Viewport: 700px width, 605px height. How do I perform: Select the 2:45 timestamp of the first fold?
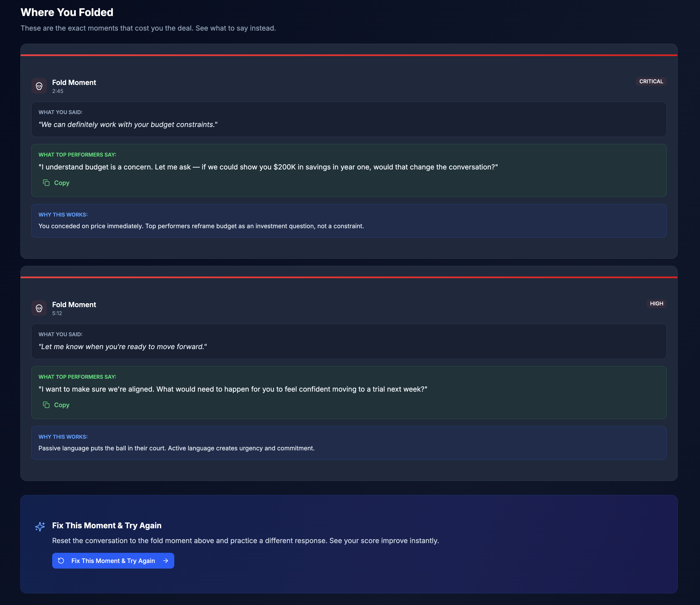tap(58, 91)
